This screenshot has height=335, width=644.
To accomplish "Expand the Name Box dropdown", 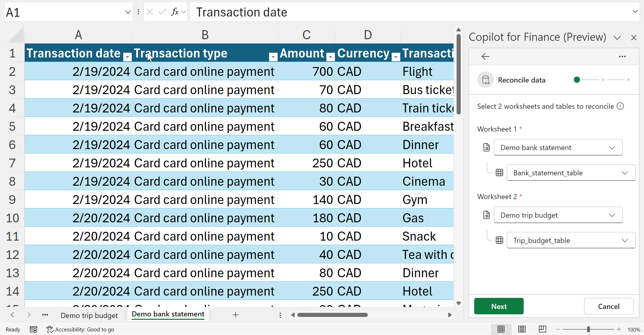I will [128, 12].
